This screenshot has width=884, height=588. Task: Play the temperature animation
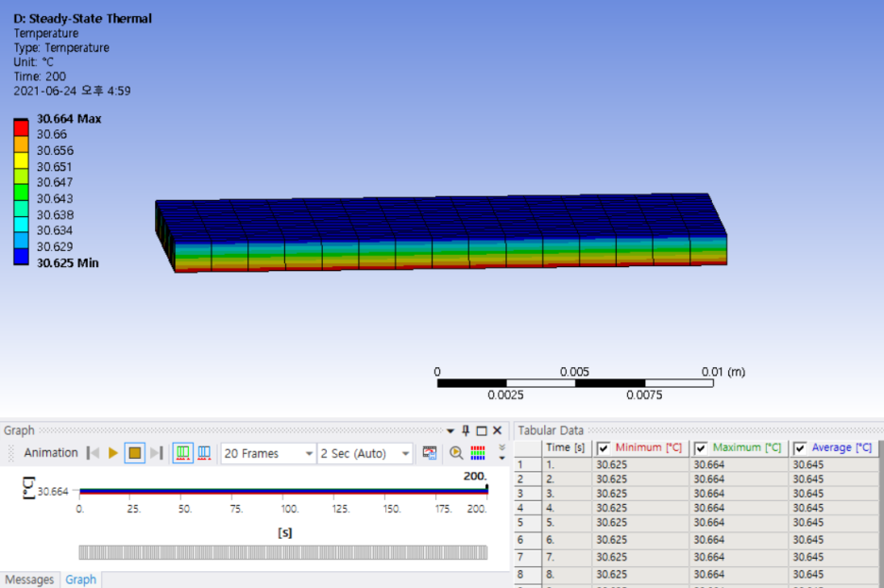112,453
